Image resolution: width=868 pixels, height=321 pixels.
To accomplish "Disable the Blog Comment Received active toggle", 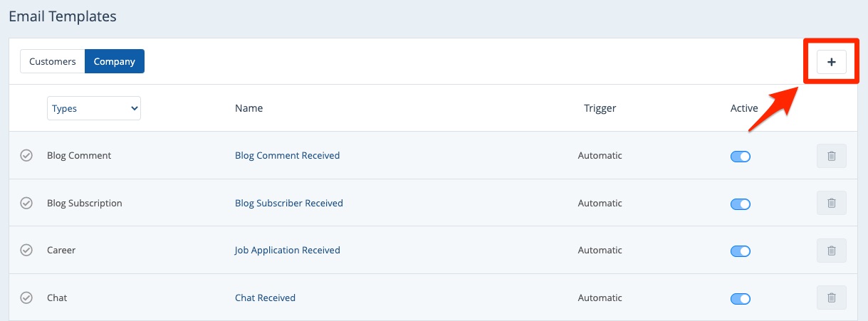I will click(741, 157).
